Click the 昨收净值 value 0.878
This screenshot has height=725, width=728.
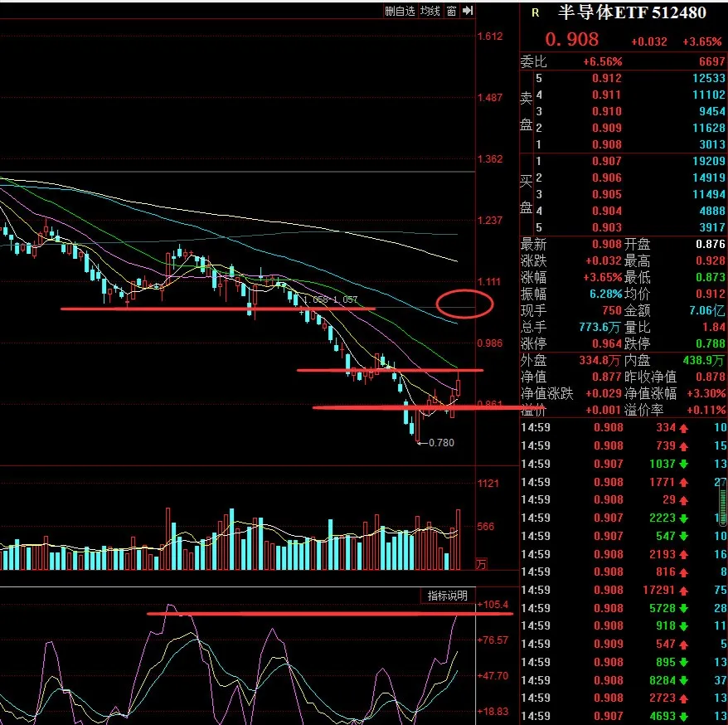tap(711, 377)
